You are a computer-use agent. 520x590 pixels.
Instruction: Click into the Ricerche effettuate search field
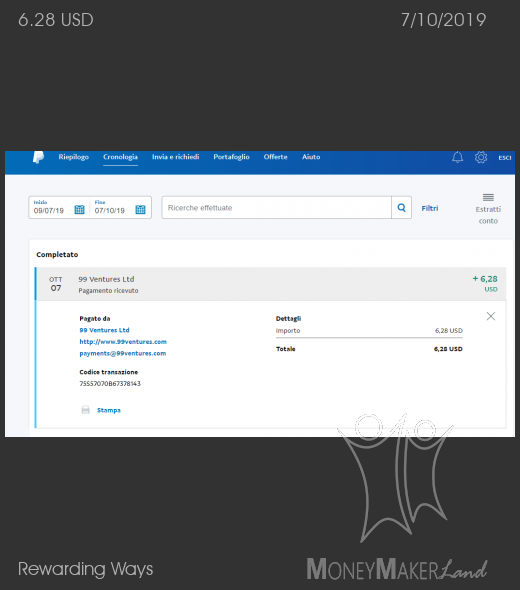point(277,207)
